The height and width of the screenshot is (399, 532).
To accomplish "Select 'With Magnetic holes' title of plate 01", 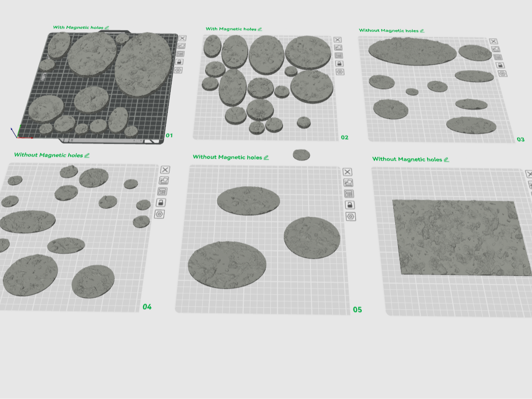I will coord(78,28).
